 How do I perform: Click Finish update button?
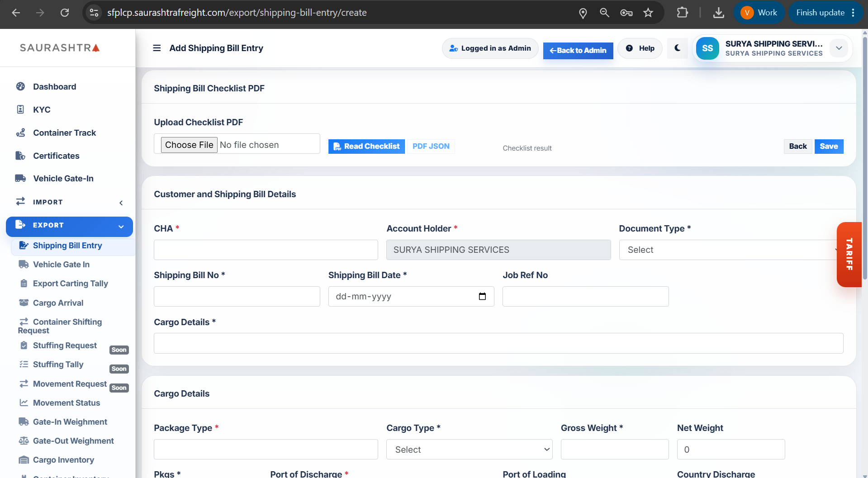[820, 13]
